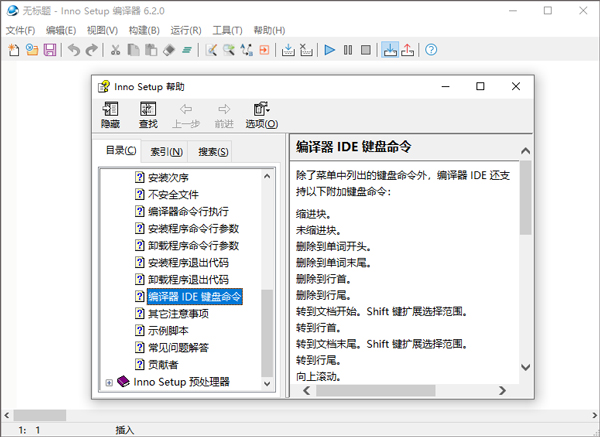Click the orange go-to-line arrow icon
Screen dimensions: 600x437
pyautogui.click(x=264, y=50)
